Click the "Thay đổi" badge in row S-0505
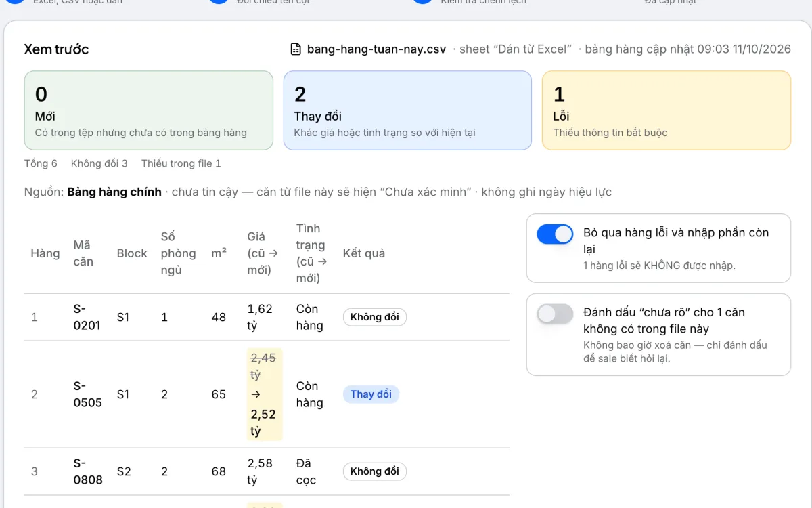 371,394
